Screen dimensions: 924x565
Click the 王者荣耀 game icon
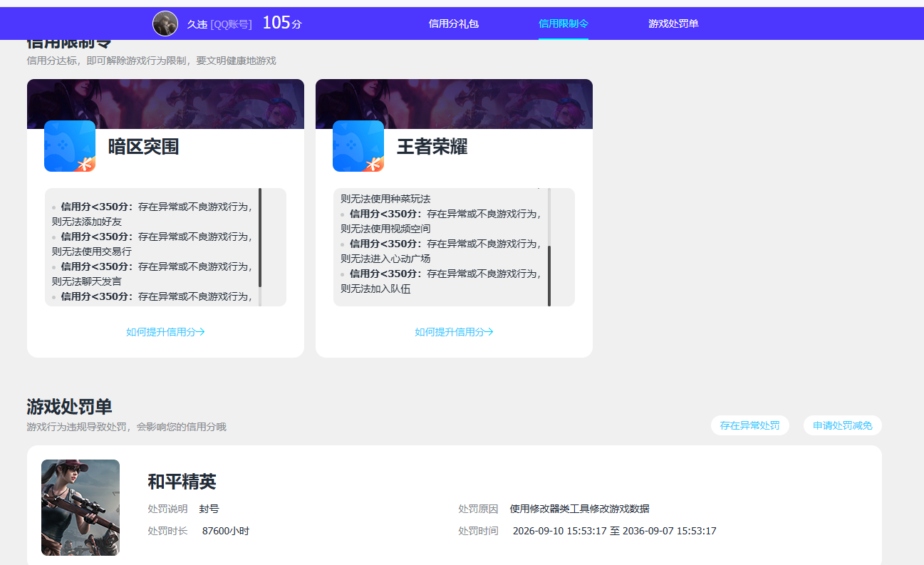coord(358,146)
